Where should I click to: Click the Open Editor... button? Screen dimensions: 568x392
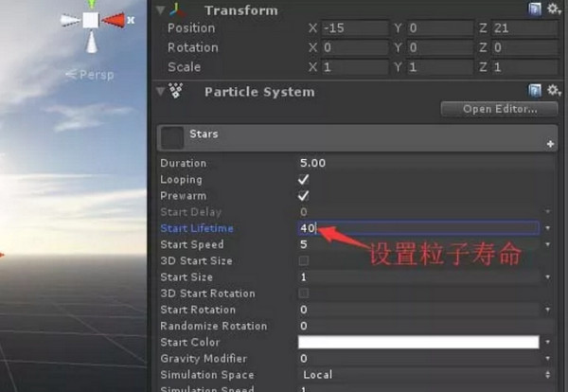499,109
